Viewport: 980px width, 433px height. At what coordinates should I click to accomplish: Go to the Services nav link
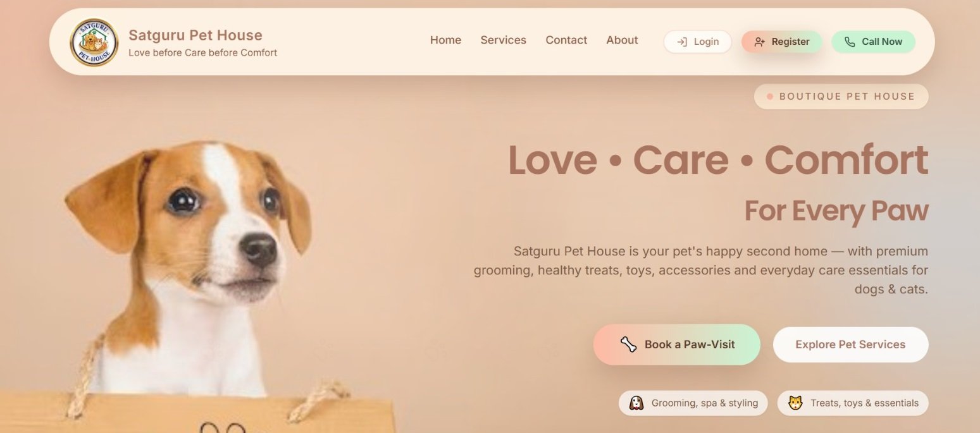click(503, 40)
